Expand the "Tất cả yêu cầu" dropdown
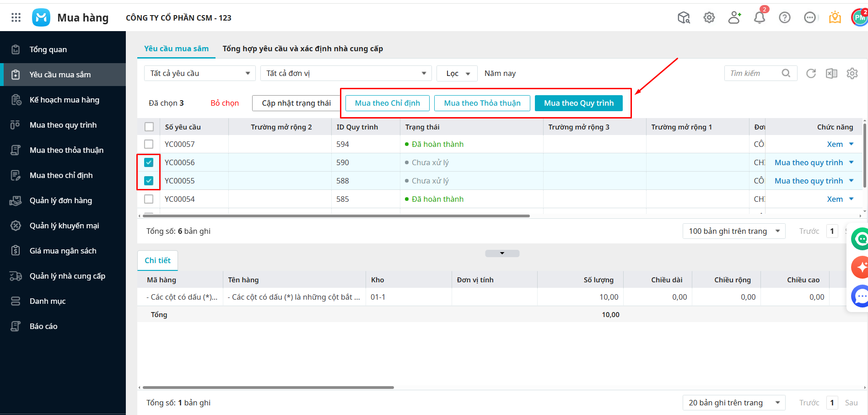Viewport: 868px width, 415px height. coord(199,73)
